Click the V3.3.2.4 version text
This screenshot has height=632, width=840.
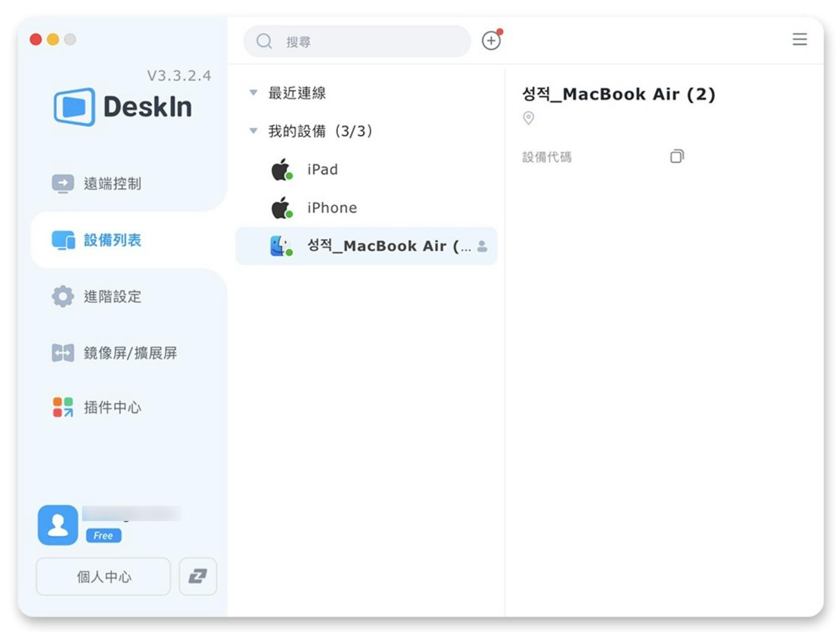pyautogui.click(x=179, y=75)
